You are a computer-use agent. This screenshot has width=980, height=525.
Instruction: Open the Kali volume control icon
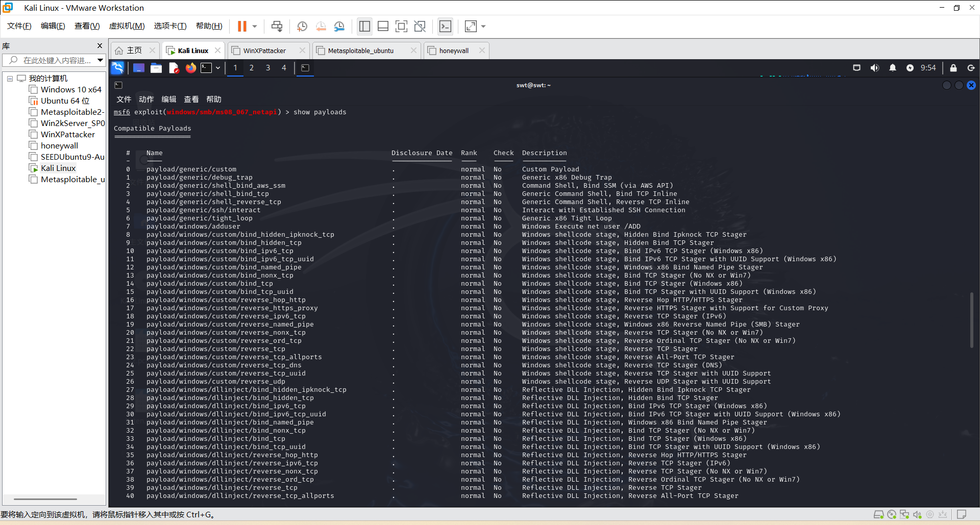[x=875, y=68]
